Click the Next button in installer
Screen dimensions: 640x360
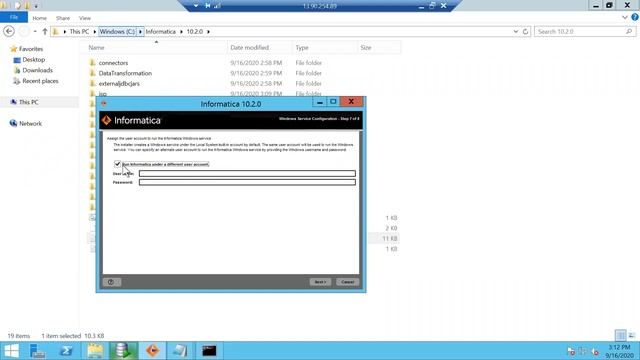[x=320, y=282]
